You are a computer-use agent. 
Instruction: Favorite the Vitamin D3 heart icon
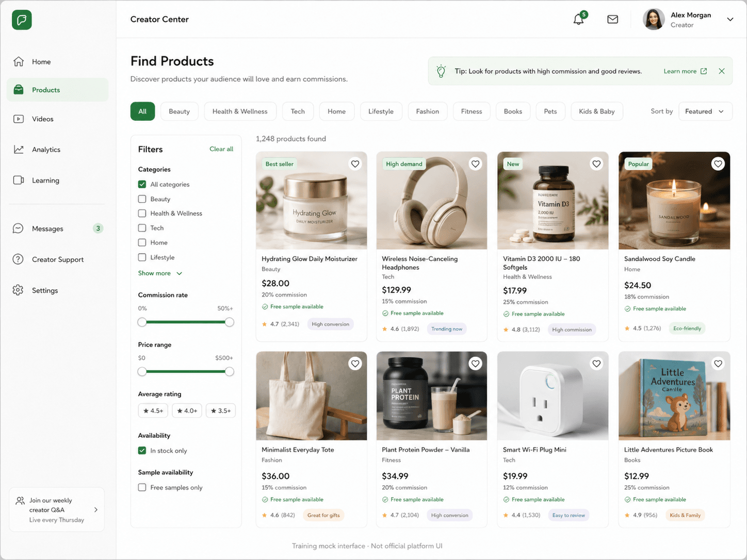[x=596, y=164]
